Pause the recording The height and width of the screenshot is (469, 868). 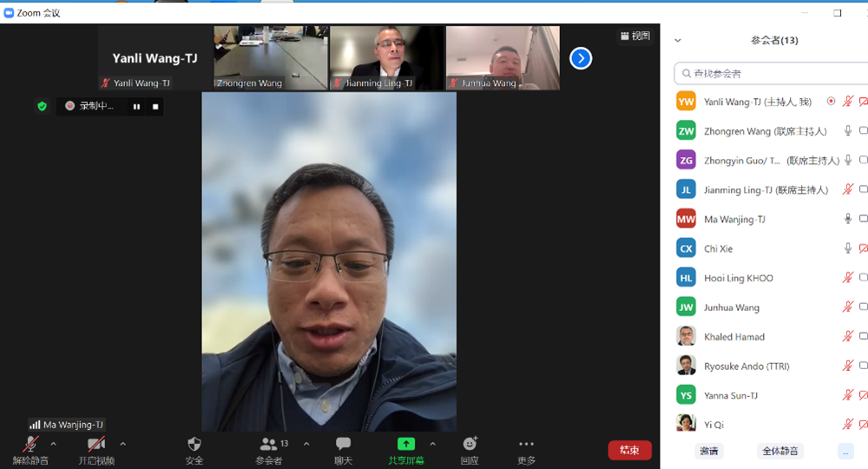[x=136, y=106]
